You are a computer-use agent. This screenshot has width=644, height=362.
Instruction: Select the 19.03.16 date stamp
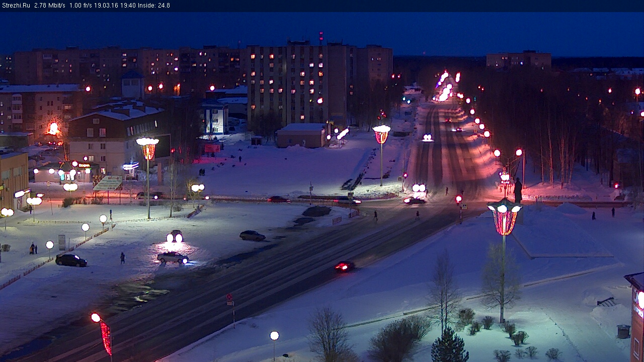[x=106, y=6]
